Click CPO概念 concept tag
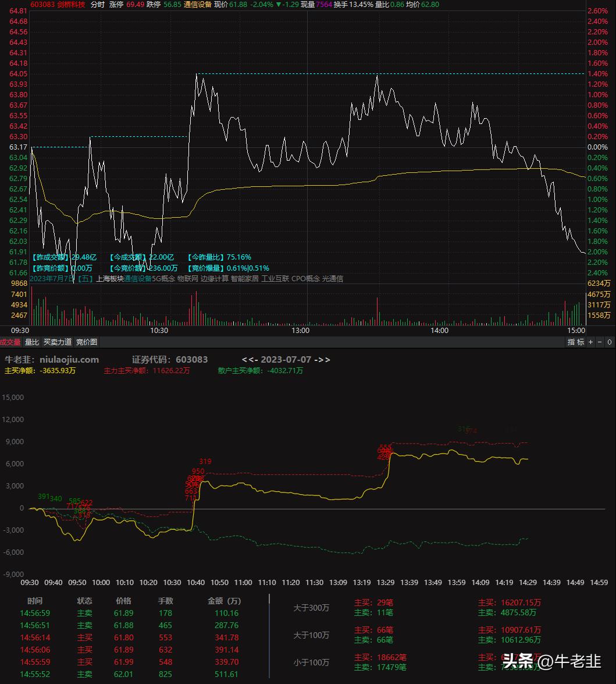This screenshot has width=616, height=684. tap(305, 278)
